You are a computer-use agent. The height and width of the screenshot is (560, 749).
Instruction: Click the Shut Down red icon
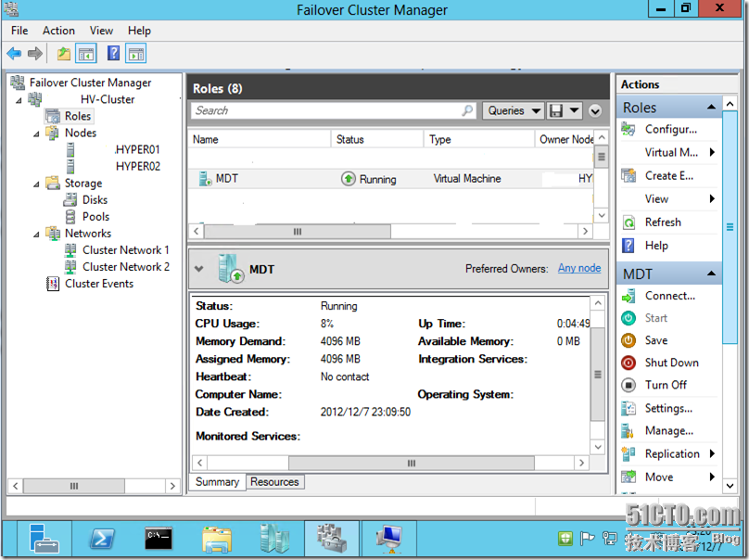(x=628, y=363)
